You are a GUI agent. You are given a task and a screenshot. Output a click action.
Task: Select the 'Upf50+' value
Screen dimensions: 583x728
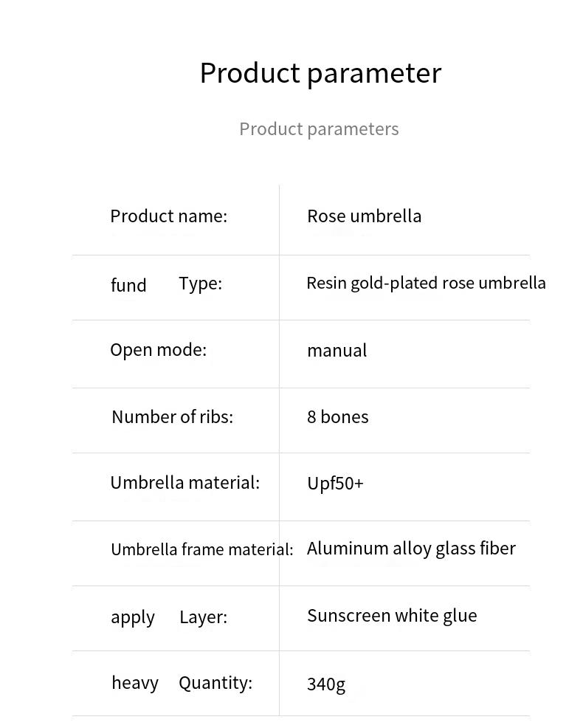[335, 484]
